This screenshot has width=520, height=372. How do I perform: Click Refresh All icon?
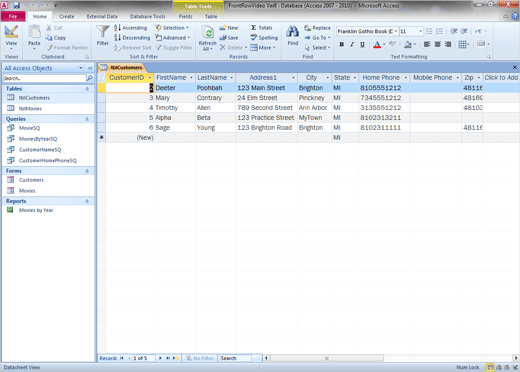[x=207, y=38]
